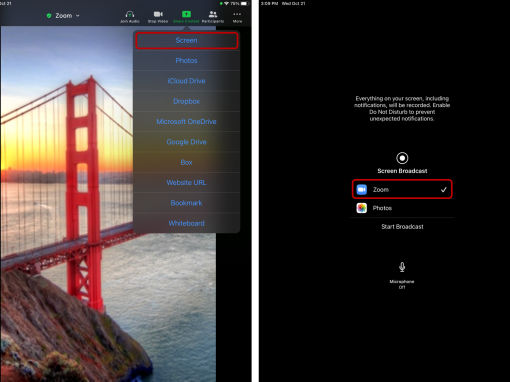Toggle the Microphone Off icon
The image size is (510, 382).
click(x=402, y=267)
